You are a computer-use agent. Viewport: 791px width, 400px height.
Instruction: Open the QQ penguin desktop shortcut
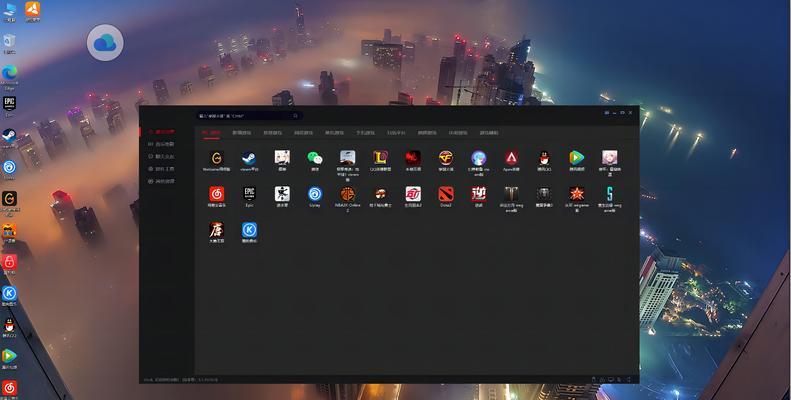pyautogui.click(x=9, y=327)
